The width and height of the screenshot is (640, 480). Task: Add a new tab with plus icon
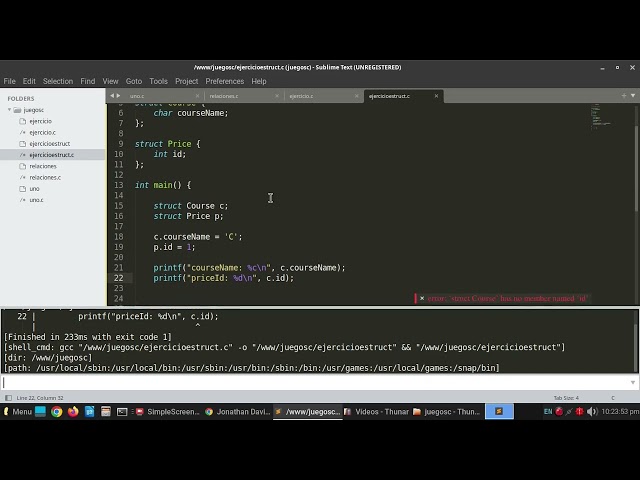[x=624, y=96]
